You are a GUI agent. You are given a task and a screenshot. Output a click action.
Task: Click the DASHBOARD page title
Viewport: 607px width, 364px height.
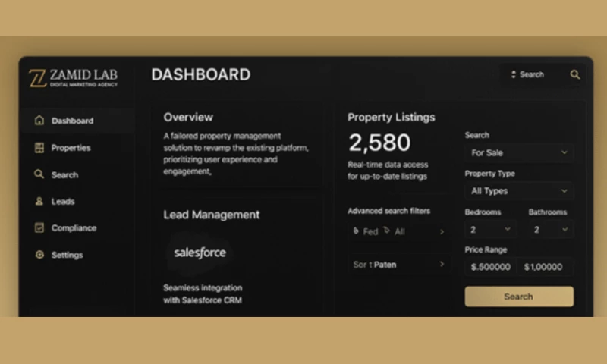pyautogui.click(x=201, y=74)
